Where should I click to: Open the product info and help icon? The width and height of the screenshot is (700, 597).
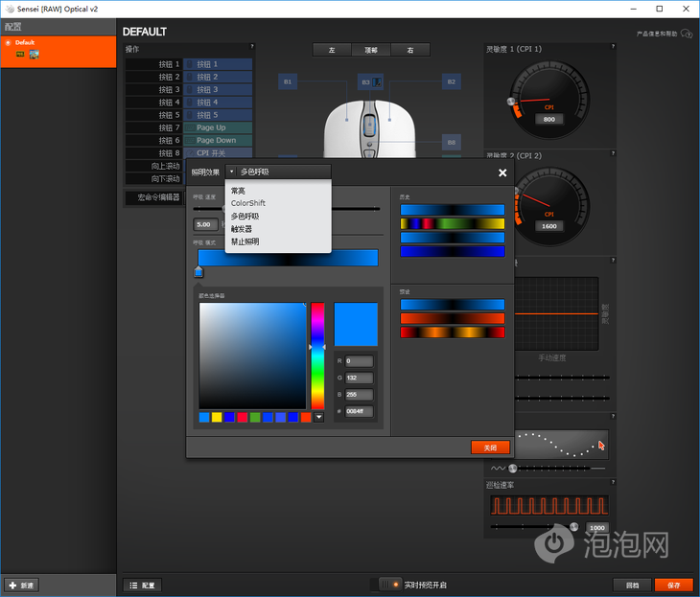tap(687, 34)
